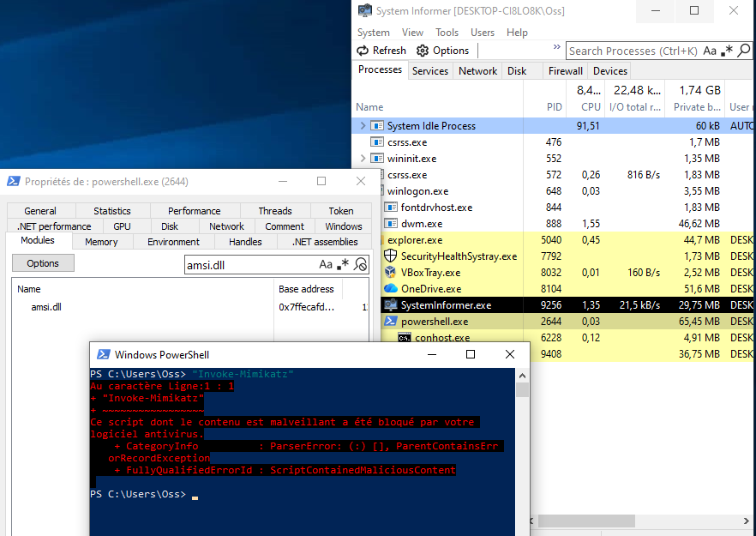The height and width of the screenshot is (536, 756).
Task: Sort the process list by the PID column
Action: click(x=554, y=107)
